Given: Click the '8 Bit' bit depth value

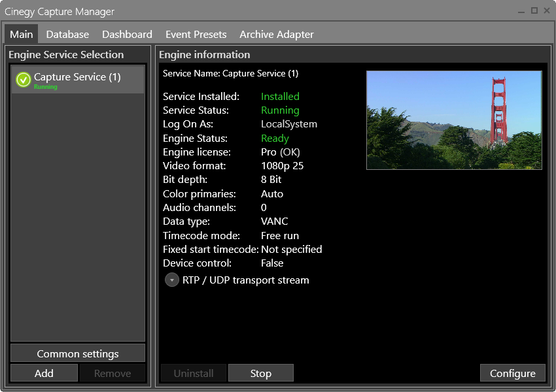Looking at the screenshot, I should pos(271,180).
